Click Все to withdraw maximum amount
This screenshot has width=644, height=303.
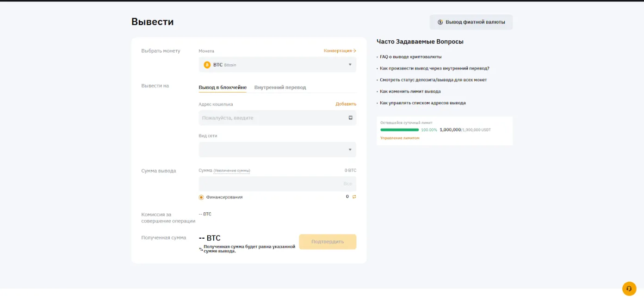click(x=347, y=184)
